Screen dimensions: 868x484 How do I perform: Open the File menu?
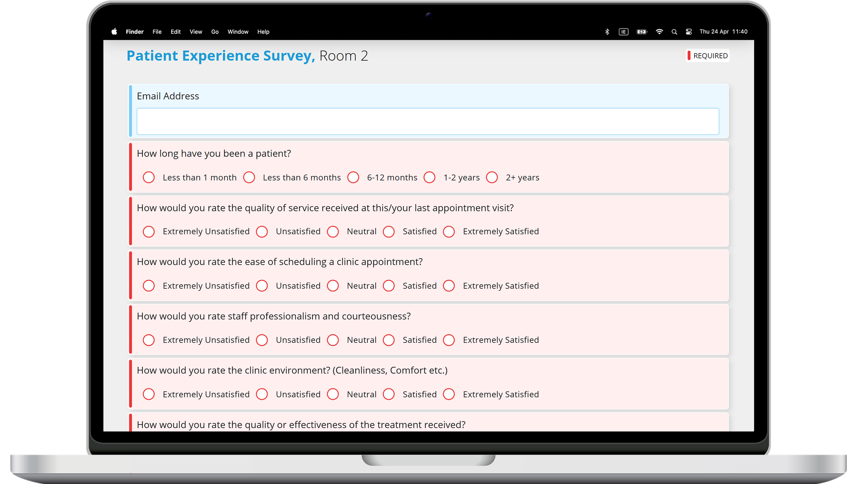(x=157, y=32)
